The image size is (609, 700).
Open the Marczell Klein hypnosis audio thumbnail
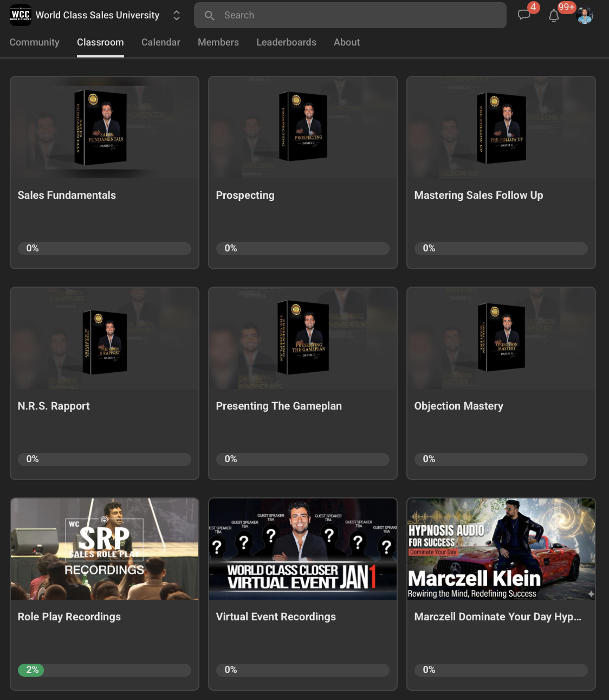pos(501,549)
